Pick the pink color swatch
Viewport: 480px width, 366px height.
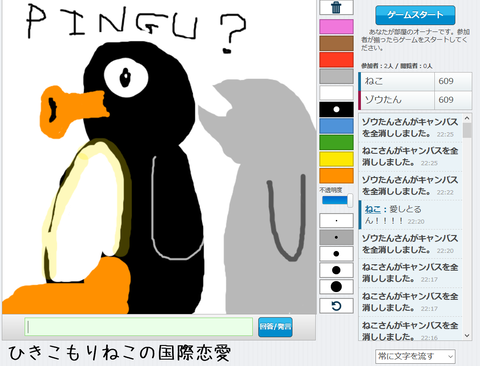(336, 27)
